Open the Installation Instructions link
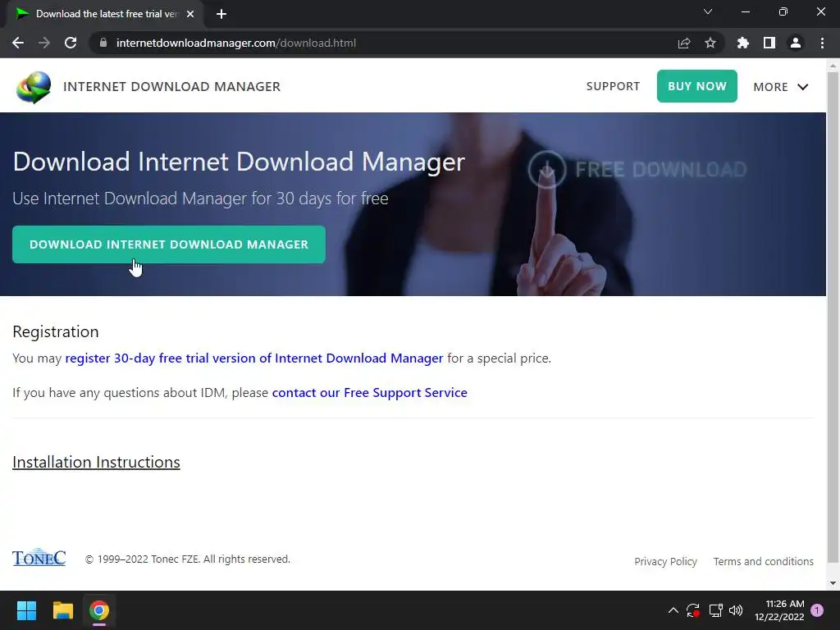The width and height of the screenshot is (840, 630). pos(97,462)
